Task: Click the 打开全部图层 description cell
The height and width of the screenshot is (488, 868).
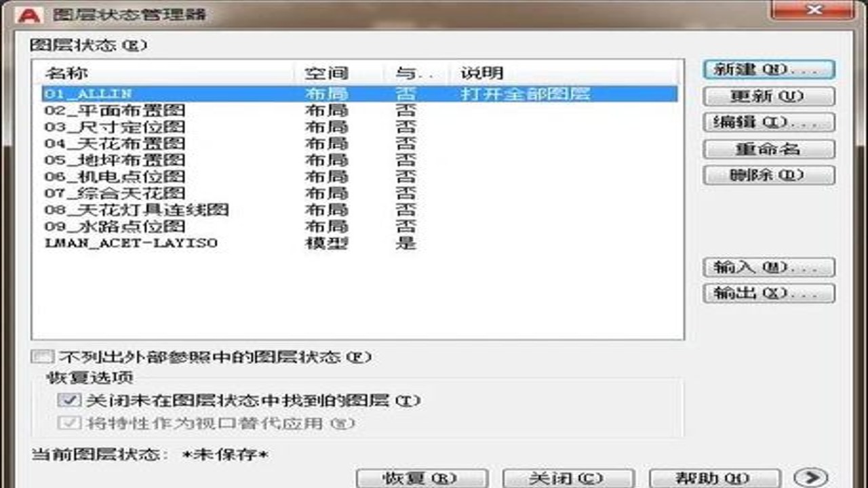Action: pos(526,94)
